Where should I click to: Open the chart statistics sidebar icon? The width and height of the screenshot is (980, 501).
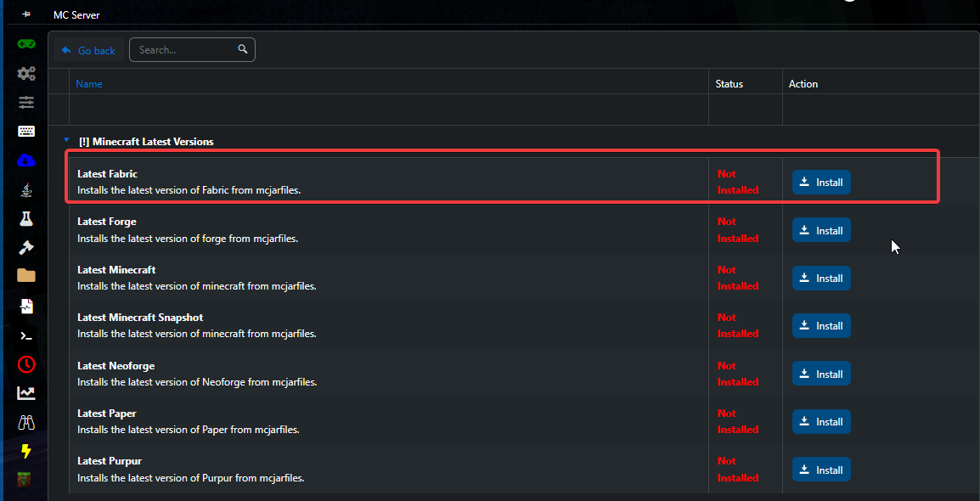pos(26,393)
